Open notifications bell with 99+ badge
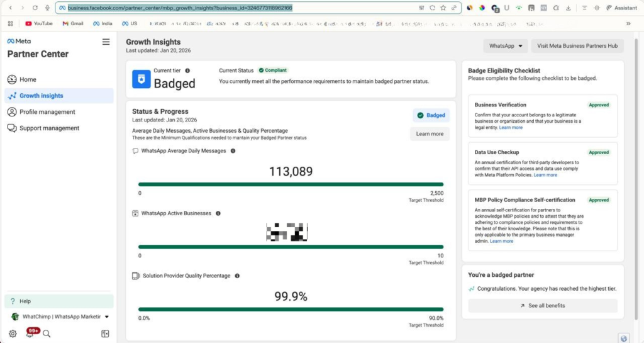644x343 pixels. point(30,334)
